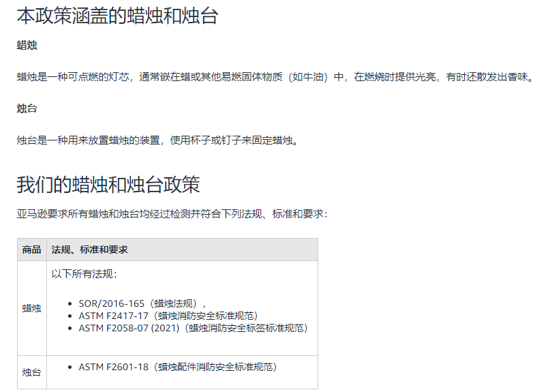537x392 pixels.
Task: Click the ASTM F2058-07 (2021) list item
Action: tap(193, 329)
